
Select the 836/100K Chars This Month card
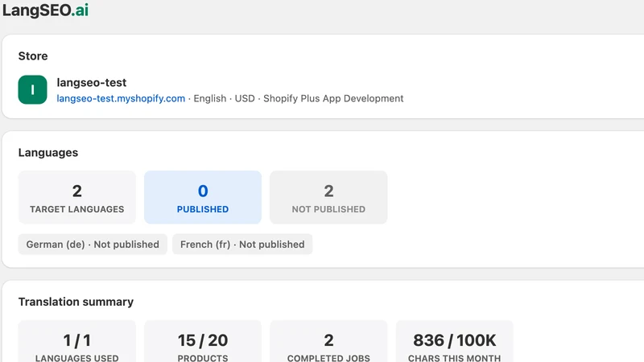pyautogui.click(x=454, y=341)
